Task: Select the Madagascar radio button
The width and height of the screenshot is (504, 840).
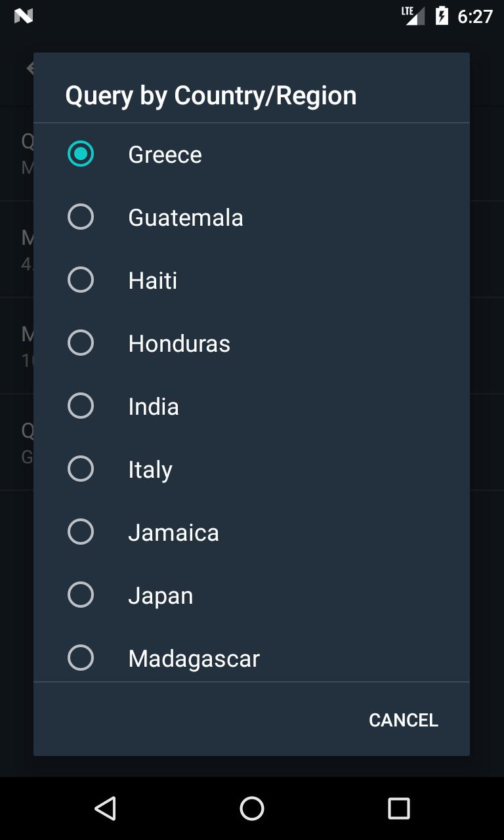Action: point(81,658)
